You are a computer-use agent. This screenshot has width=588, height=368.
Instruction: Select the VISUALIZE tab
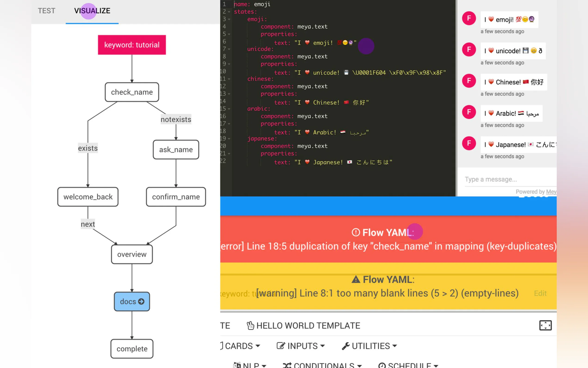[x=92, y=11]
